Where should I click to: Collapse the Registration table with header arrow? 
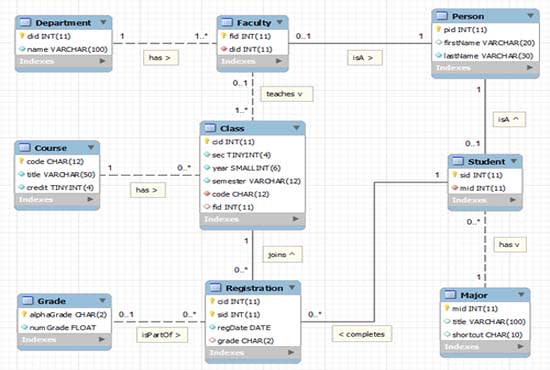292,288
